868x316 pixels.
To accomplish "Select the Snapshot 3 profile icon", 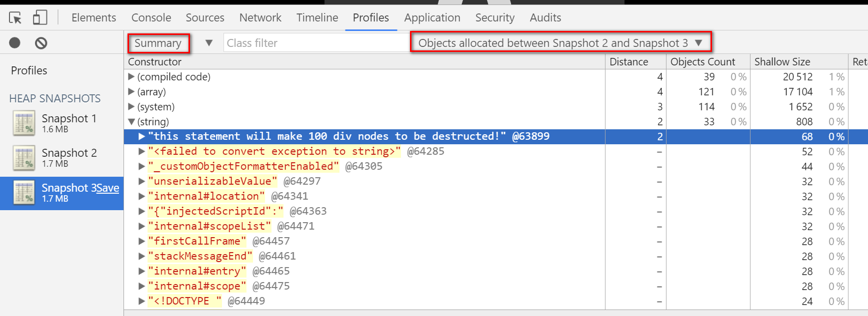I will point(24,193).
